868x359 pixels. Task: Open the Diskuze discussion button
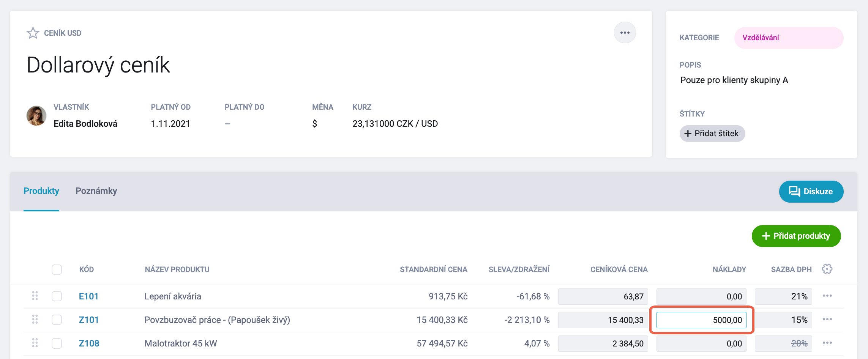pos(811,192)
